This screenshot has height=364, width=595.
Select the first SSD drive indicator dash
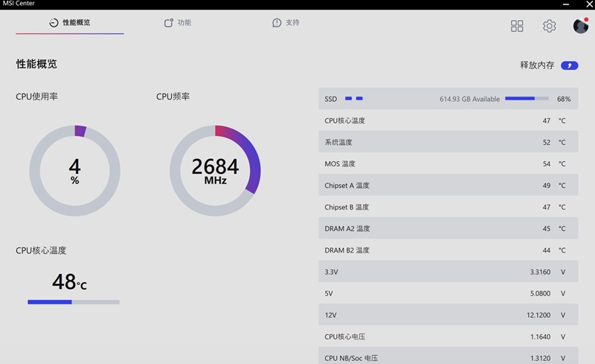(x=348, y=98)
